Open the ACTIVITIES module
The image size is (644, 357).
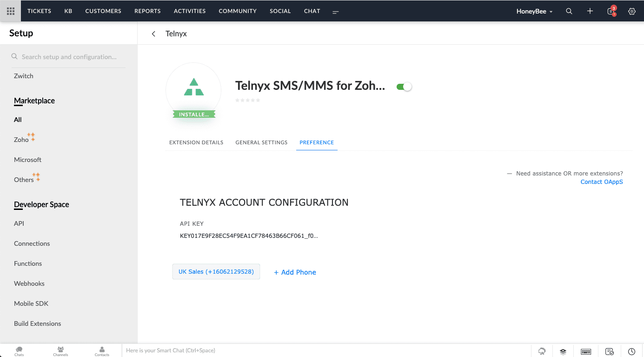click(x=190, y=11)
